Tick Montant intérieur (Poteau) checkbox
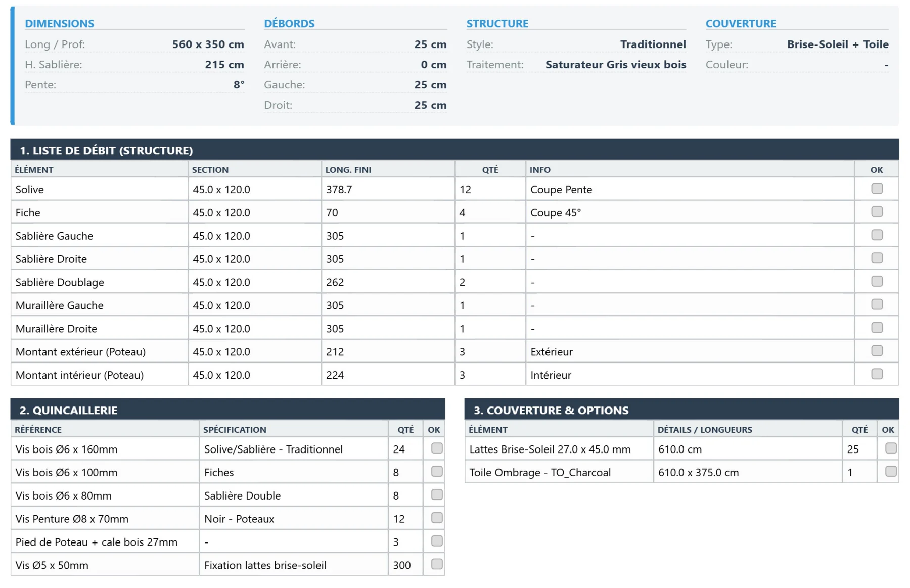910x588 pixels. 877,375
